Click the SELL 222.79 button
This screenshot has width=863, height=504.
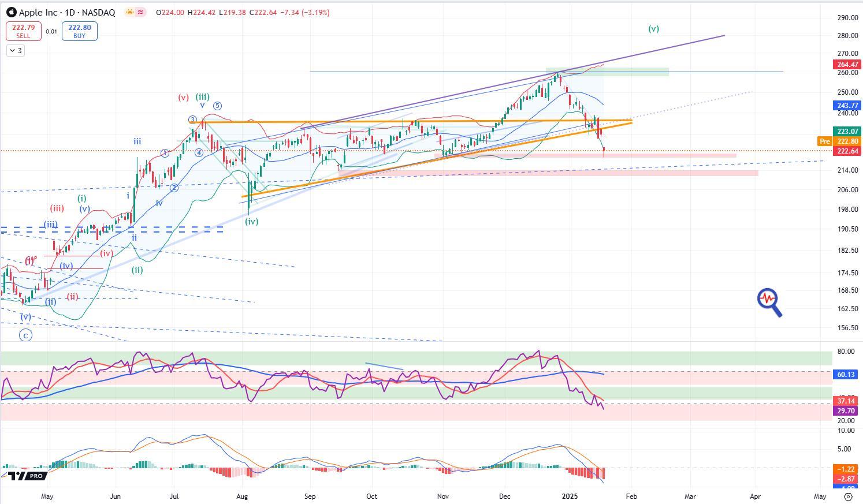coord(23,31)
